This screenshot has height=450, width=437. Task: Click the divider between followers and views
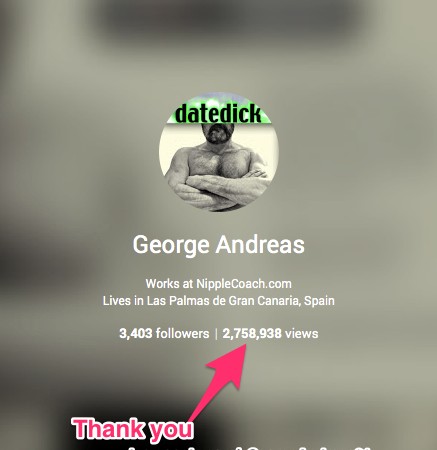pos(216,334)
